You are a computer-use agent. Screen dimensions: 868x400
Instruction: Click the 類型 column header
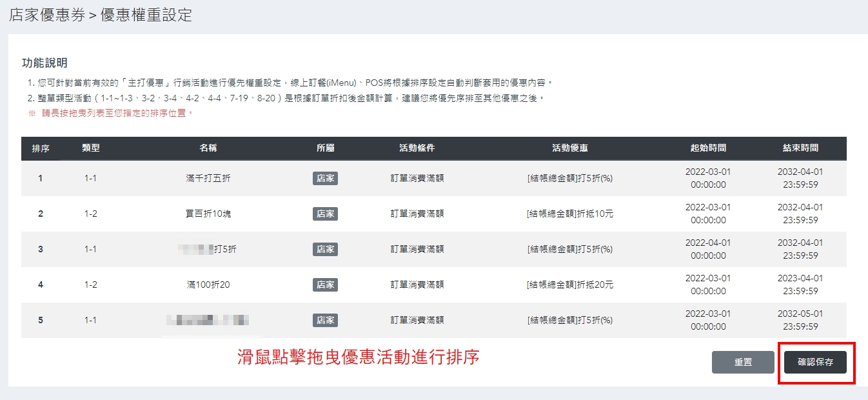coord(91,148)
